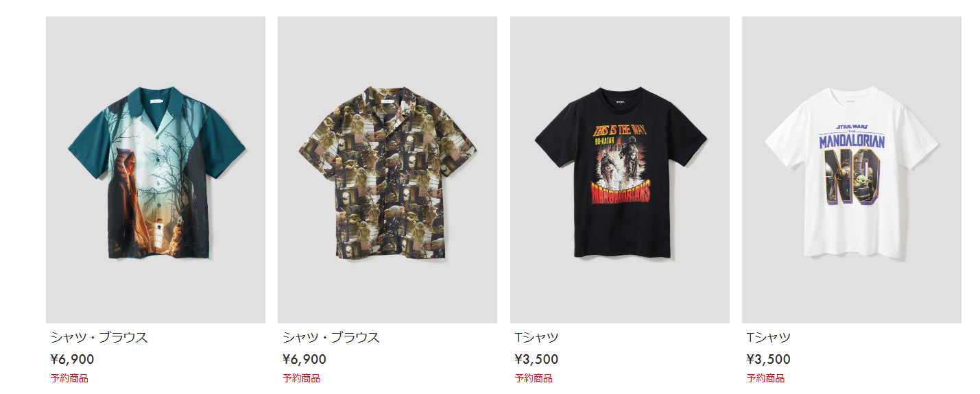Click シャツ・ブラウス label under the Grogu pattern shirt
The width and height of the screenshot is (980, 394).
coord(331,337)
